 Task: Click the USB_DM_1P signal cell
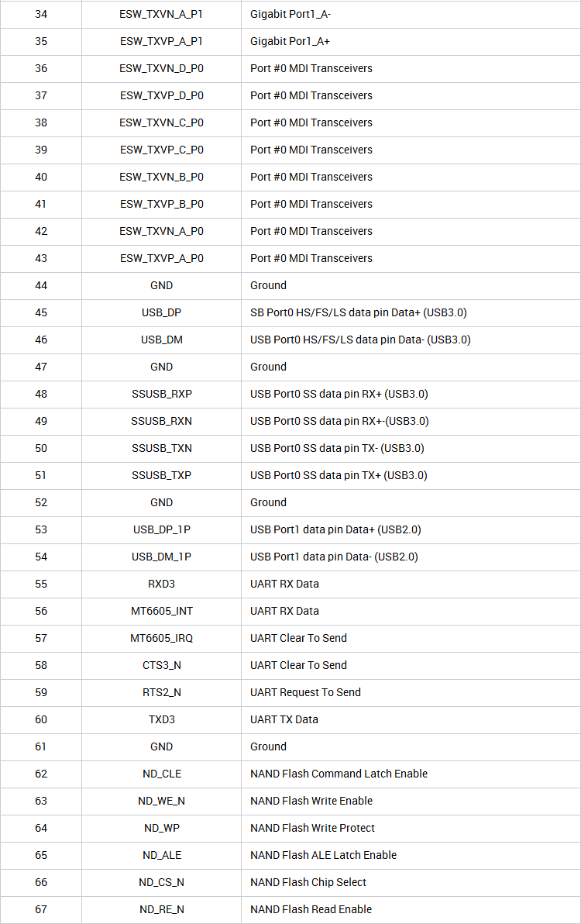(x=161, y=557)
